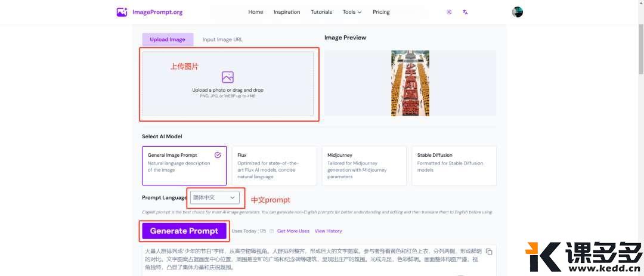The width and height of the screenshot is (644, 276).
Task: Open the language translate icon
Action: pos(465,12)
